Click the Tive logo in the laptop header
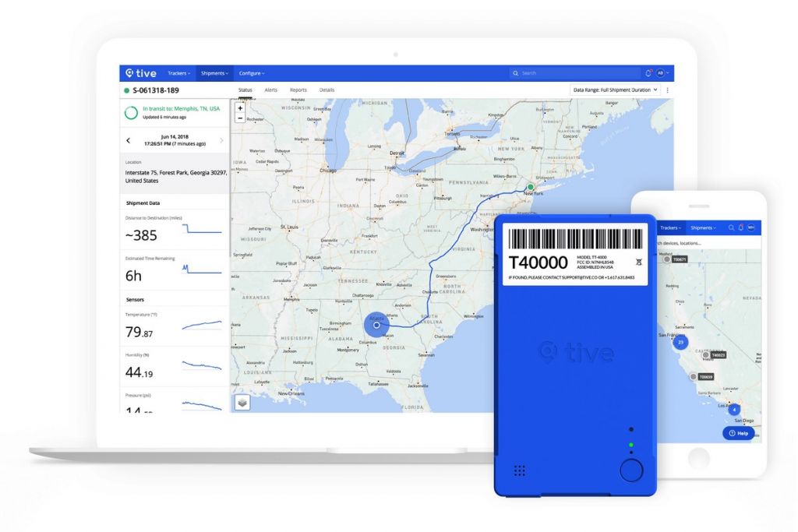This screenshot has width=798, height=532. (x=141, y=73)
